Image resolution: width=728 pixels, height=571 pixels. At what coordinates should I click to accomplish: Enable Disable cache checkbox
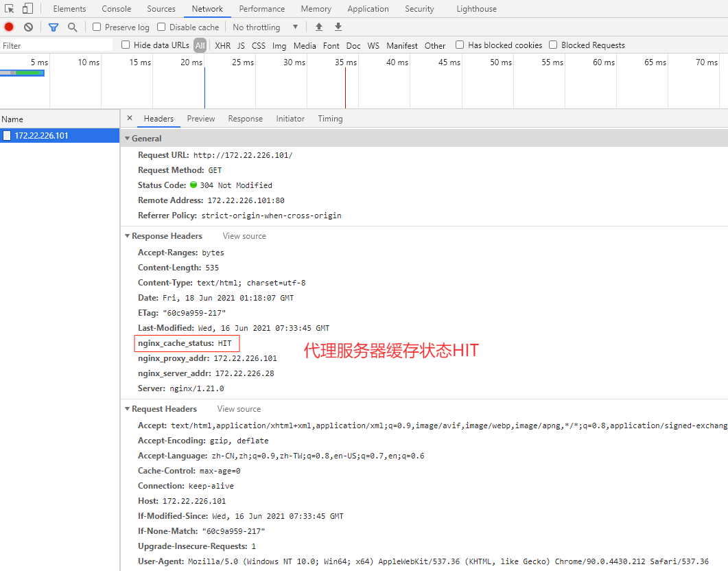161,27
